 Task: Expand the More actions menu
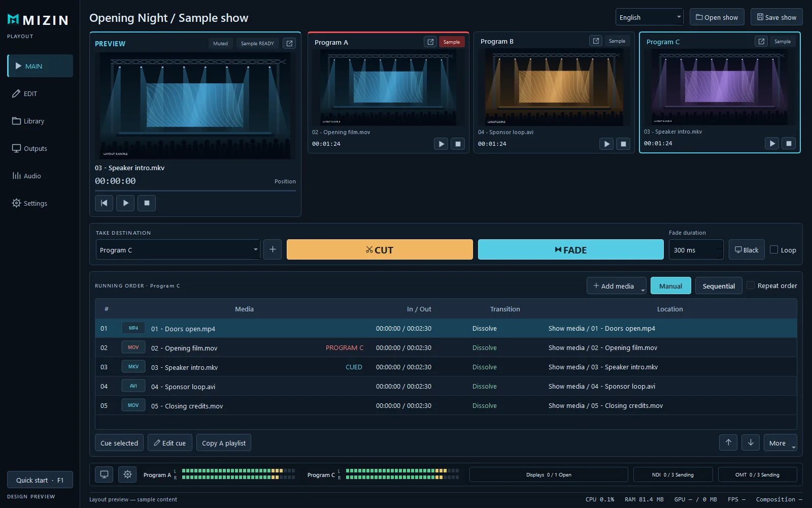pyautogui.click(x=780, y=442)
